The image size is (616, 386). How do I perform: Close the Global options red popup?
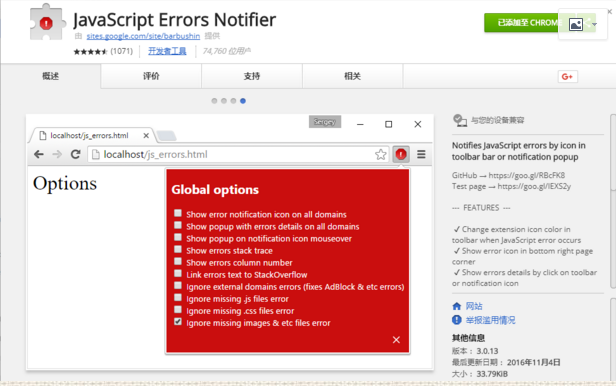click(396, 340)
